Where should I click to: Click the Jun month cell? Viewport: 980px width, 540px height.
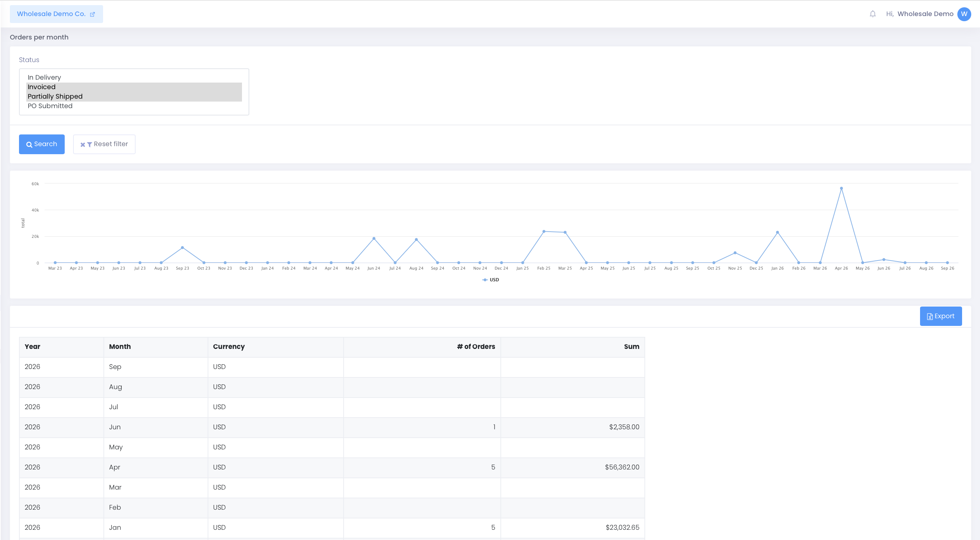[156, 427]
